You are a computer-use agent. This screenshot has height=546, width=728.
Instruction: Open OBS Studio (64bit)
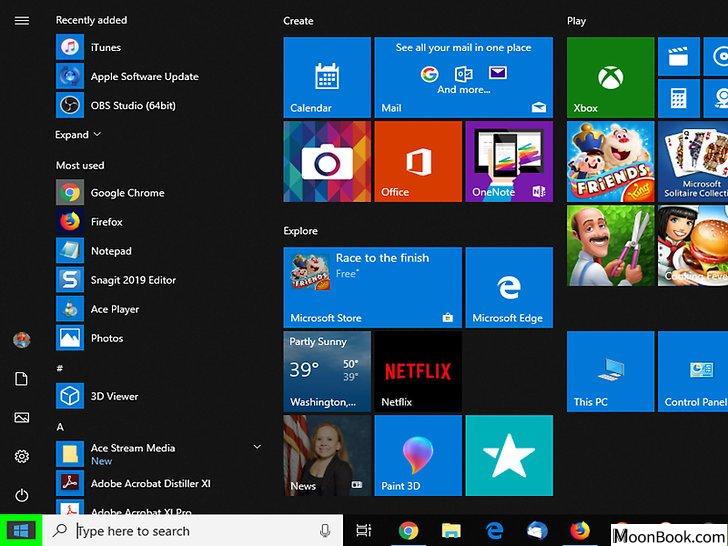point(158,105)
